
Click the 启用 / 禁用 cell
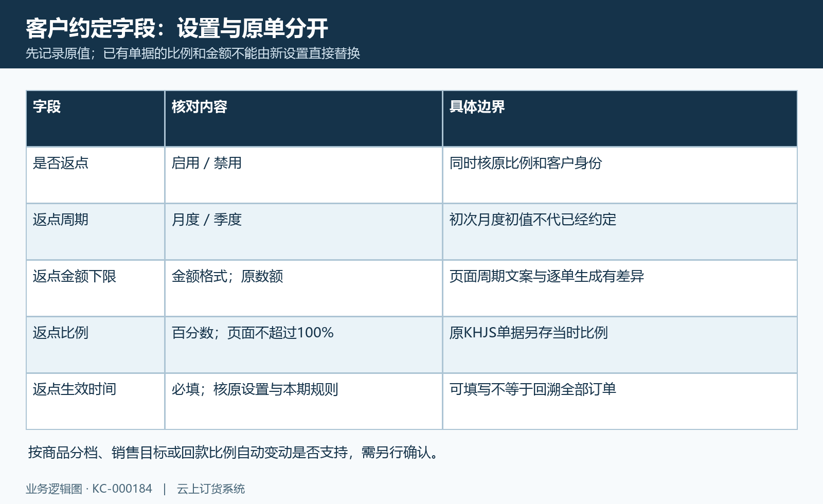303,175
